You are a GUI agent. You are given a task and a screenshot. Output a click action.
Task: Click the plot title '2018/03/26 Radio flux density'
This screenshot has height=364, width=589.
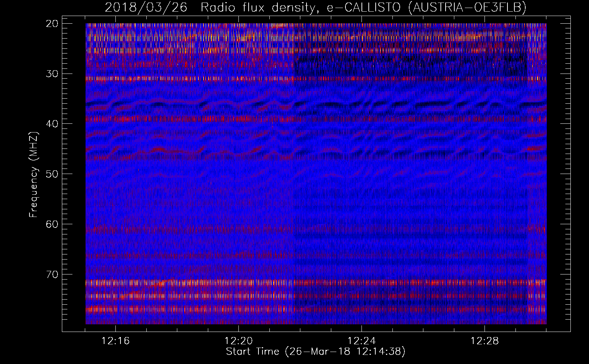316,7
